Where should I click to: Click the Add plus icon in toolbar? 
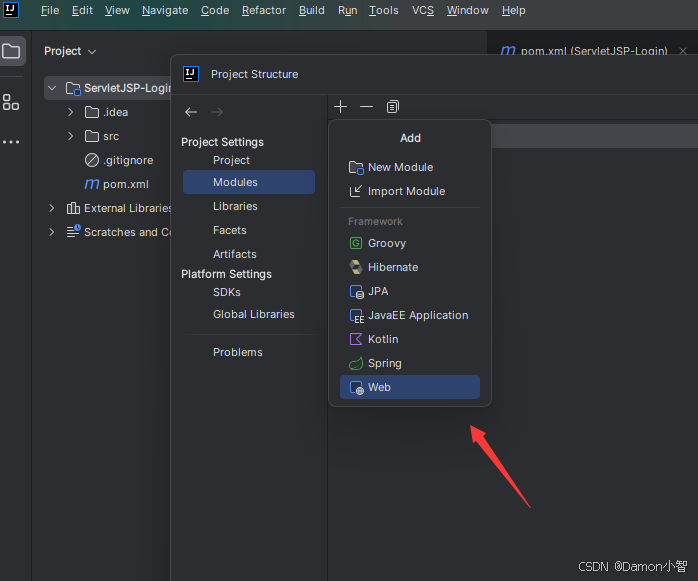coord(341,107)
